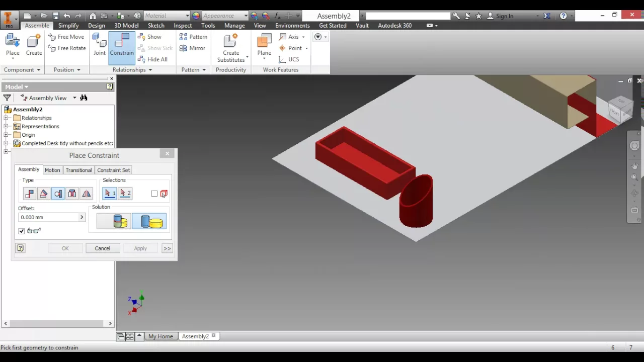Select the Mate constraint type
The height and width of the screenshot is (362, 644).
click(29, 194)
